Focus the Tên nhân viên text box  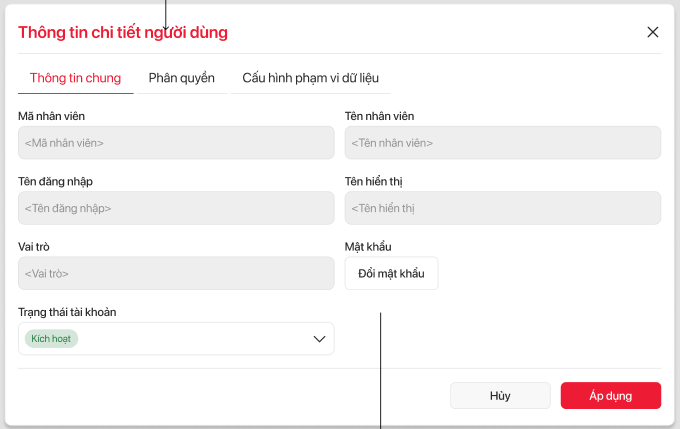pyautogui.click(x=502, y=143)
